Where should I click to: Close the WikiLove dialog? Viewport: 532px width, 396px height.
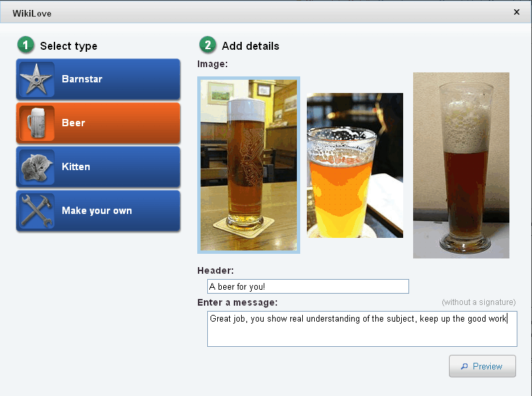click(x=517, y=12)
